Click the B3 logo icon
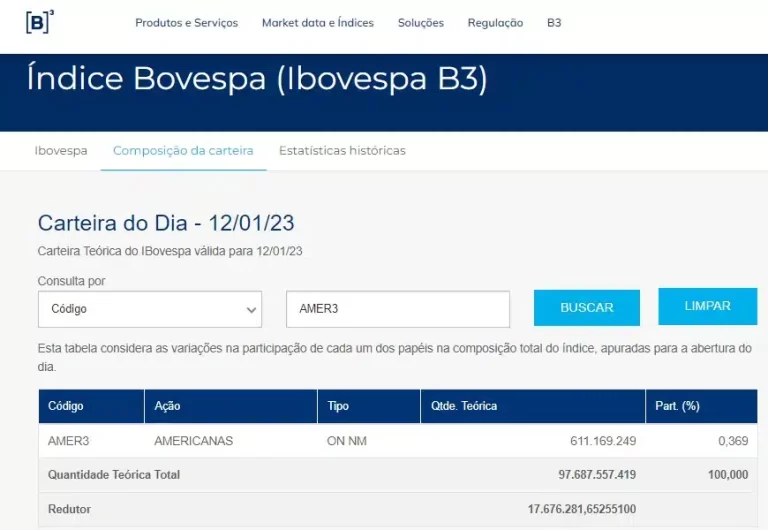 click(40, 22)
